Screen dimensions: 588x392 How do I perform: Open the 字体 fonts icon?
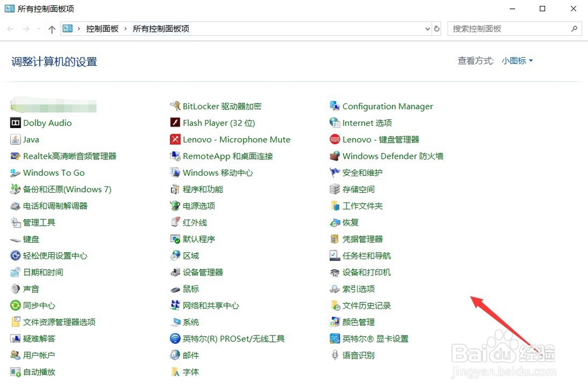click(175, 372)
